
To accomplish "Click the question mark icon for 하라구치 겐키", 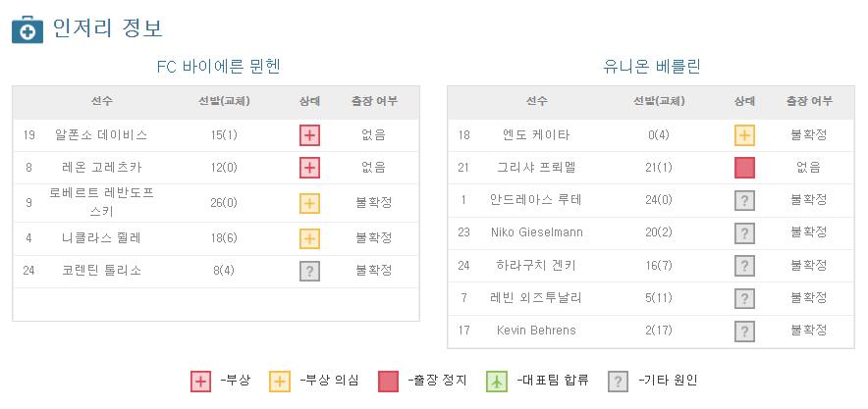I will pos(744,266).
